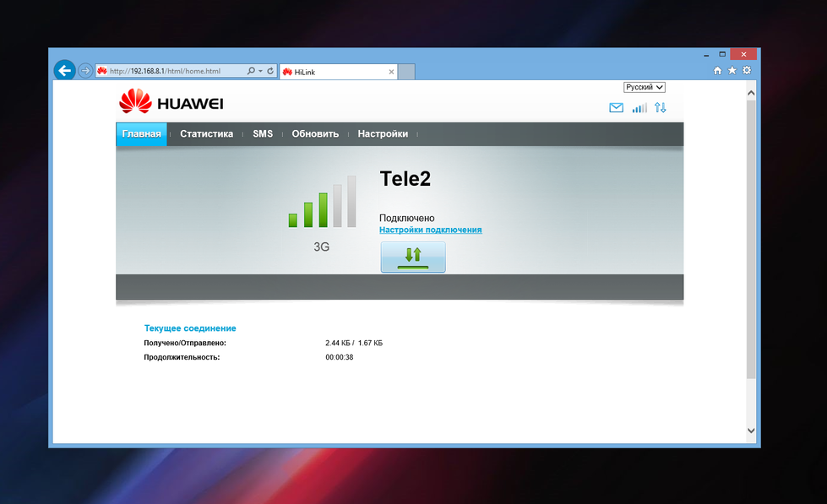Screen dimensions: 827x504
Task: Click the 2.44 КБ / 1.67 КБ value
Action: 354,343
